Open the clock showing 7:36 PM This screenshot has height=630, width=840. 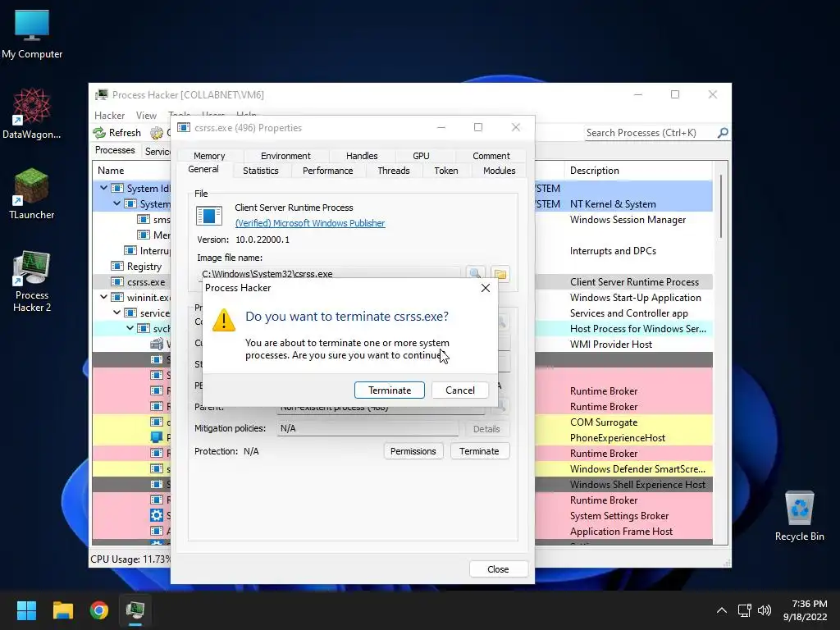tap(806, 610)
